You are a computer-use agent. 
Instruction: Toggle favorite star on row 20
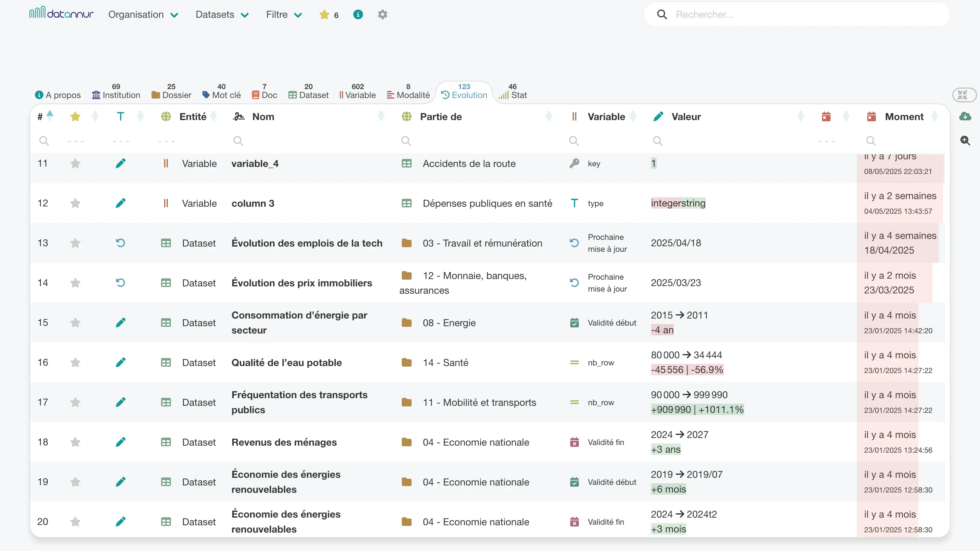75,522
